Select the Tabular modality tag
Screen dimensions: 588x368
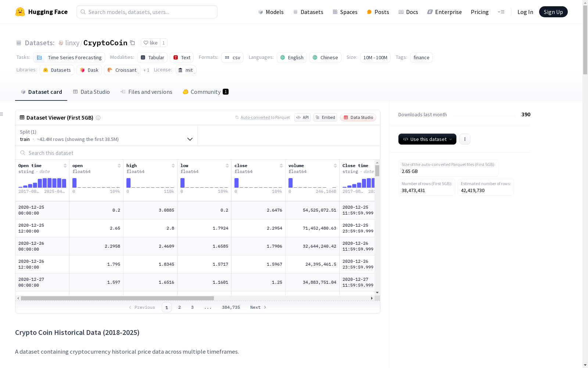click(x=153, y=57)
